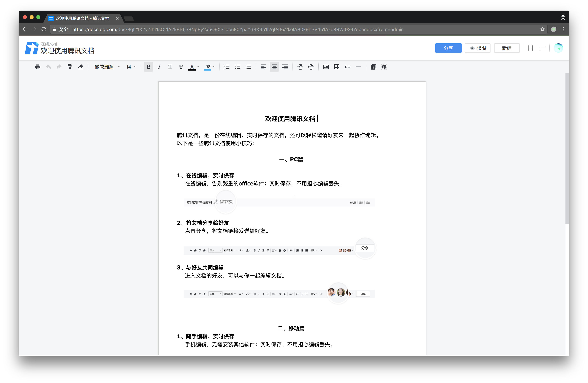
Task: Toggle strikethrough formatting
Action: pos(181,67)
